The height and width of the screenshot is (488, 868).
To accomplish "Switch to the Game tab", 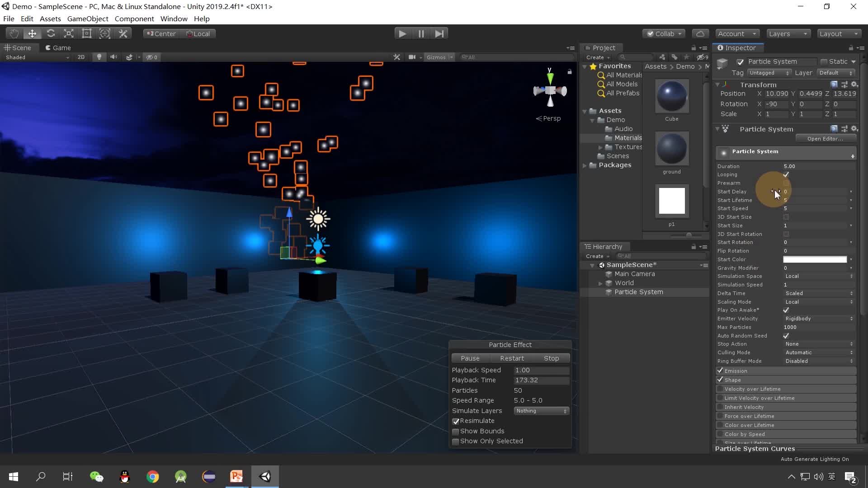I will pyautogui.click(x=58, y=47).
